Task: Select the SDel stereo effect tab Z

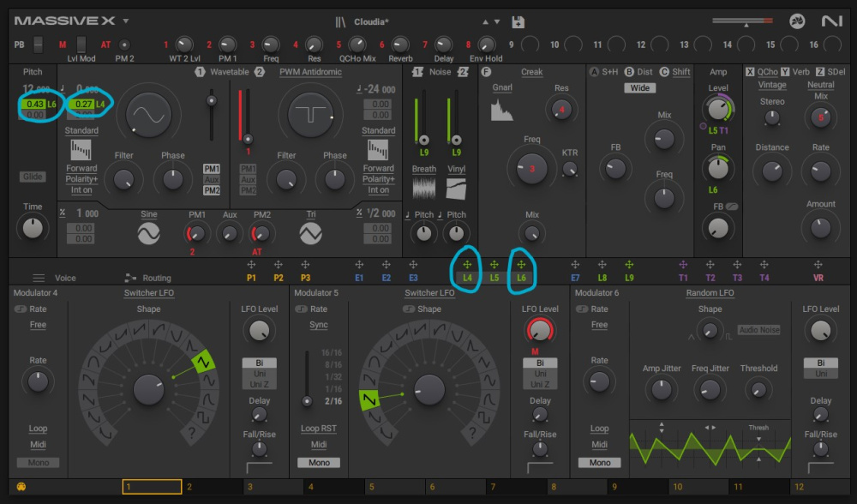Action: 830,72
